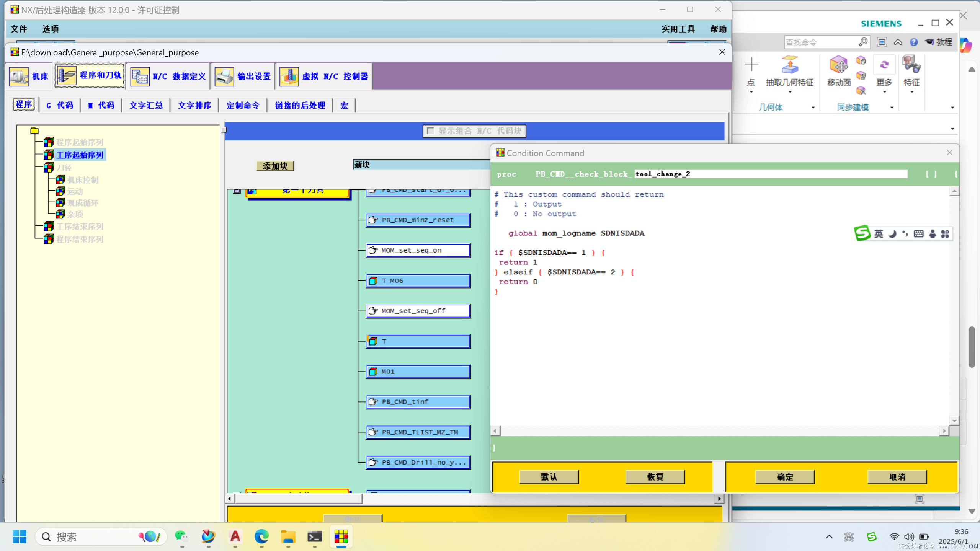Click the tree root folder icon
Image resolution: width=980 pixels, height=551 pixels.
point(34,130)
